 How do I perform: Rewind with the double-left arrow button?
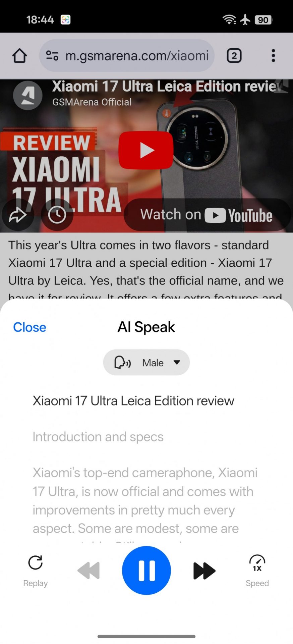pos(89,571)
